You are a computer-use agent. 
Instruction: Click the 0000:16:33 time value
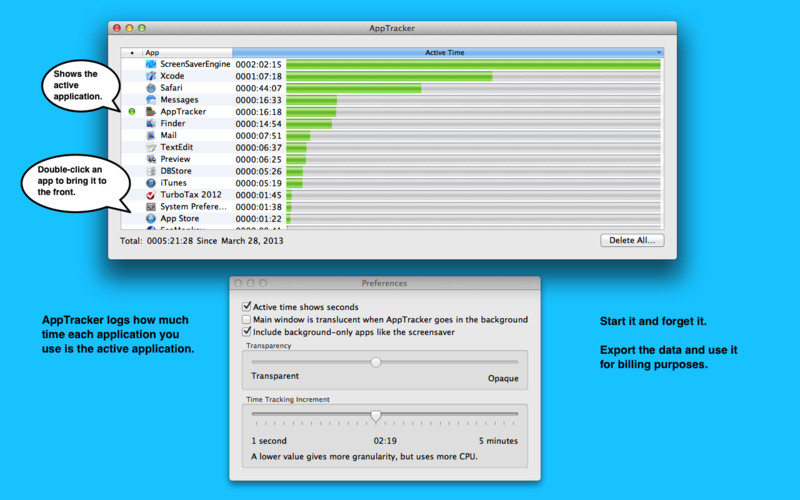click(259, 100)
